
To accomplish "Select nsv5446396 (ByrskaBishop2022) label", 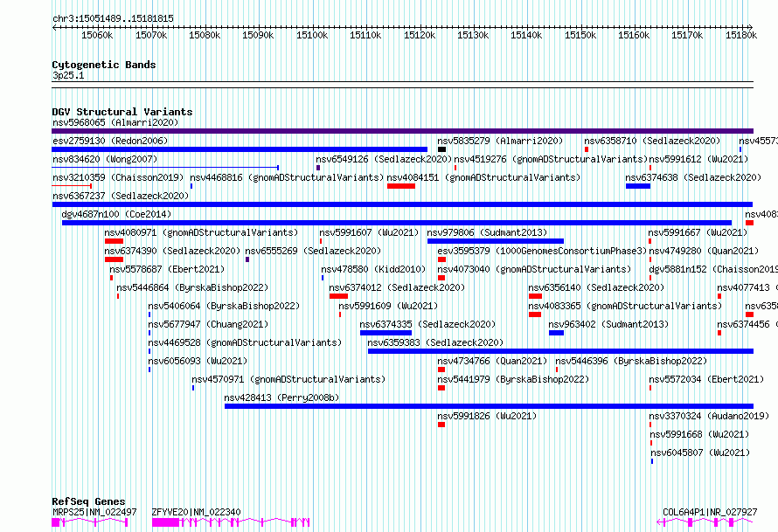I will tap(631, 361).
